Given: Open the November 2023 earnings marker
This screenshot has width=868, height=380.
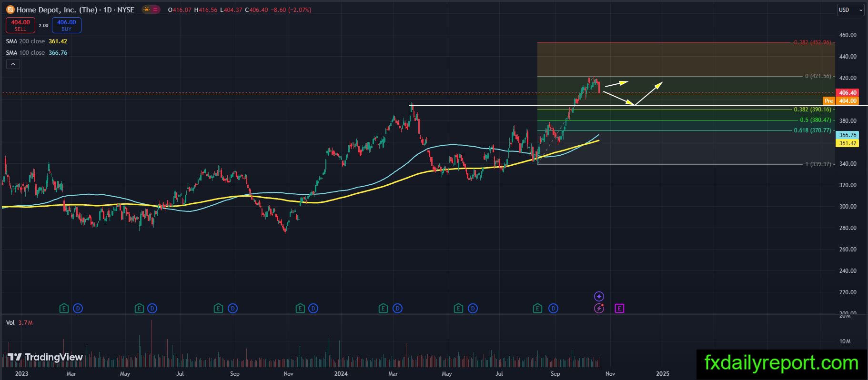Looking at the screenshot, I should [300, 309].
